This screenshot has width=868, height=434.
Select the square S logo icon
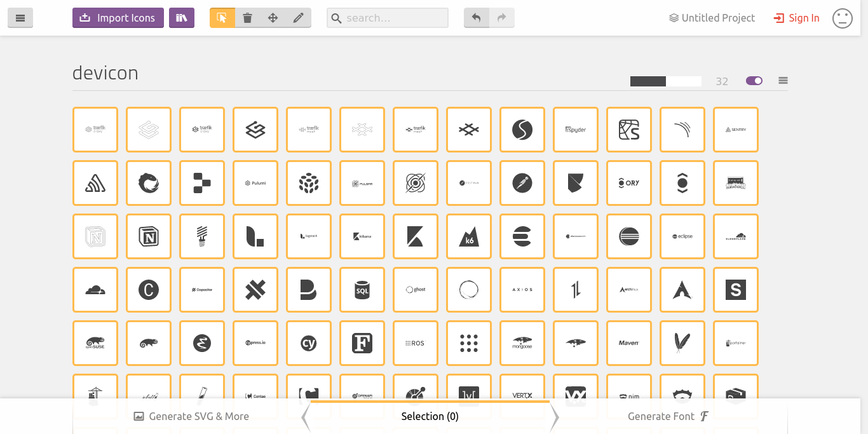pyautogui.click(x=736, y=290)
